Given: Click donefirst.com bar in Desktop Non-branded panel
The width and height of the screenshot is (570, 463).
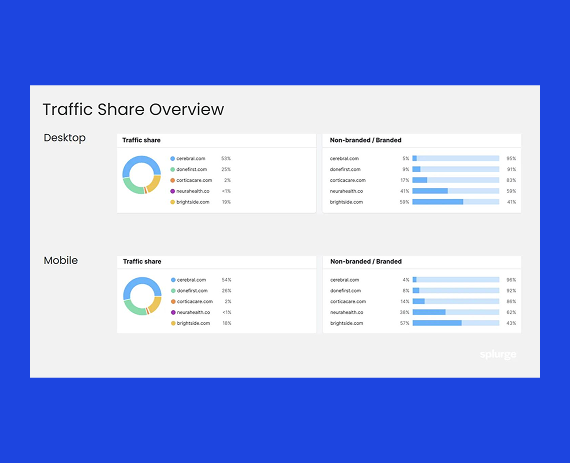Looking at the screenshot, I should 456,169.
